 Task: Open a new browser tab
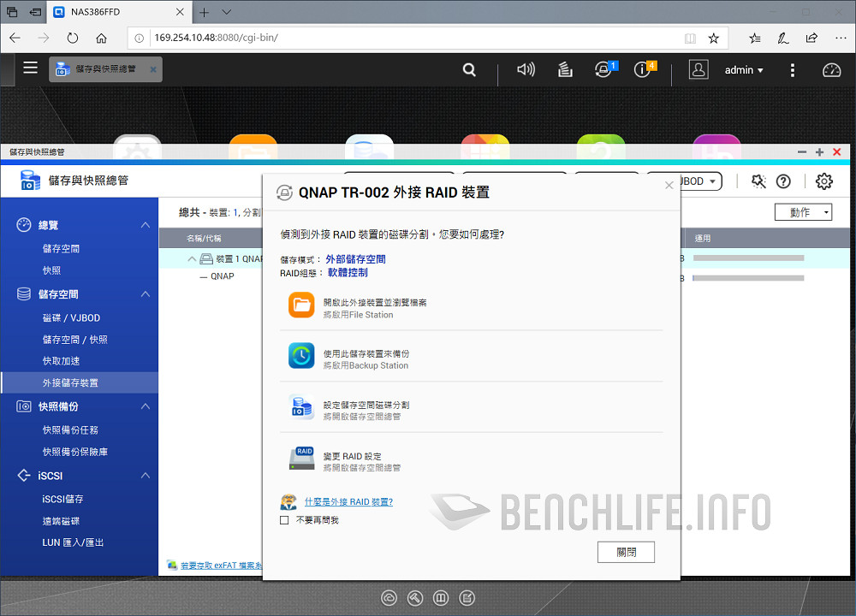(204, 12)
